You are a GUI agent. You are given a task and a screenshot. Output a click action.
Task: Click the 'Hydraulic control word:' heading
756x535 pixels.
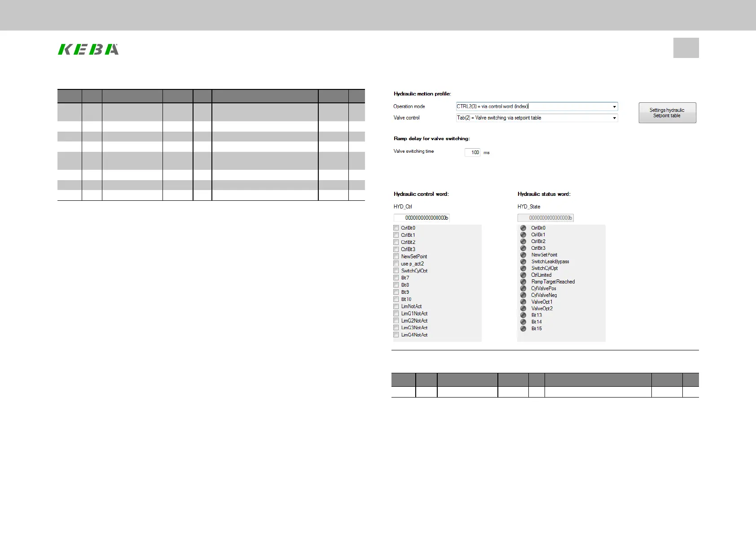coord(421,194)
